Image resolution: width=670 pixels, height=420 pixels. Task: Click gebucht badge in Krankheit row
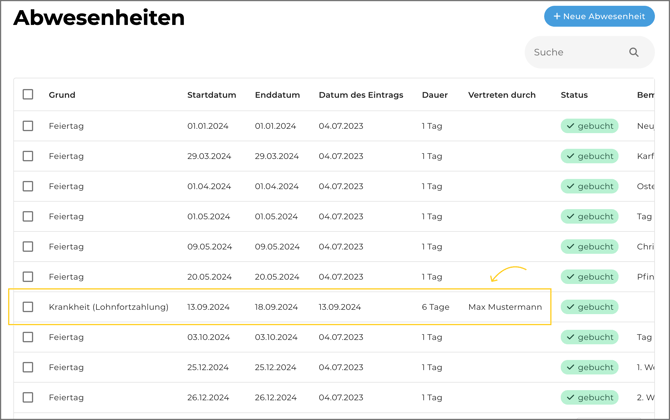(x=589, y=307)
